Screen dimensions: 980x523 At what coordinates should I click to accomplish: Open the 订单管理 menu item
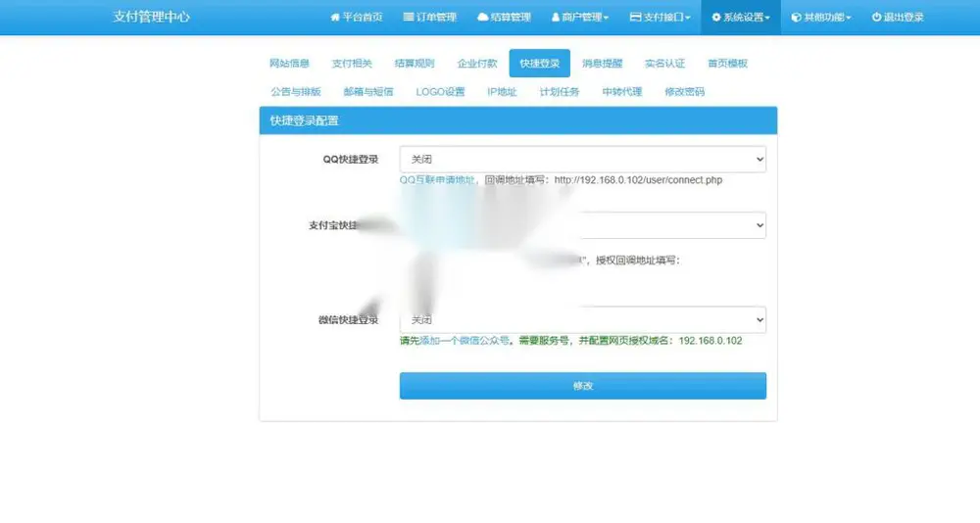(430, 18)
